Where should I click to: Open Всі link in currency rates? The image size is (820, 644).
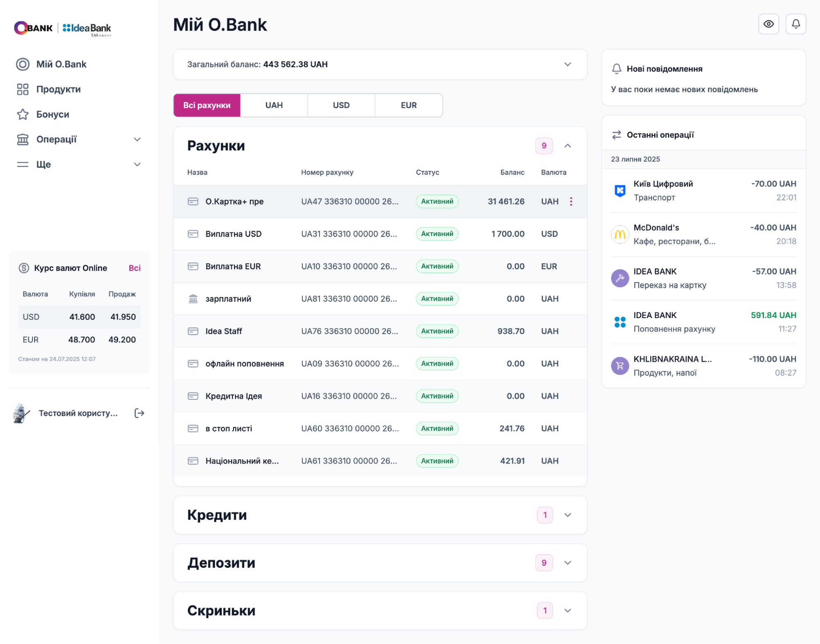click(134, 268)
